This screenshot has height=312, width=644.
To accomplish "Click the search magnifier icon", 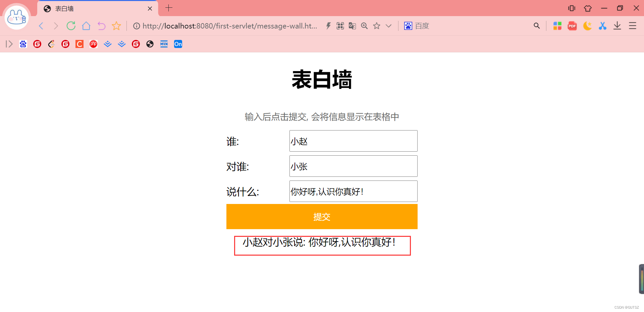I will tap(537, 26).
